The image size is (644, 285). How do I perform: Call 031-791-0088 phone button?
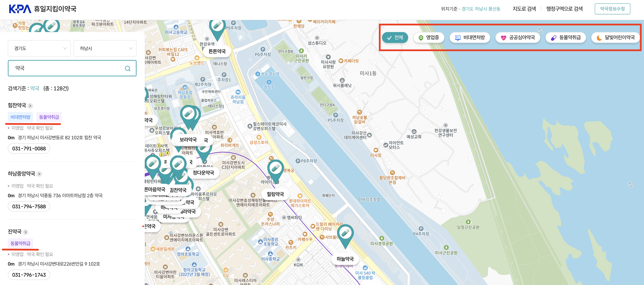(29, 149)
